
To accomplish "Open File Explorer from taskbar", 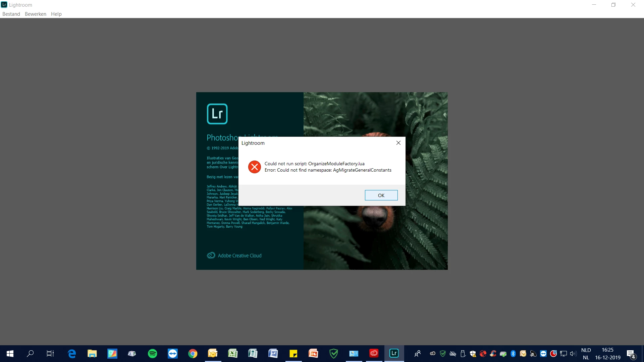I will click(x=92, y=354).
